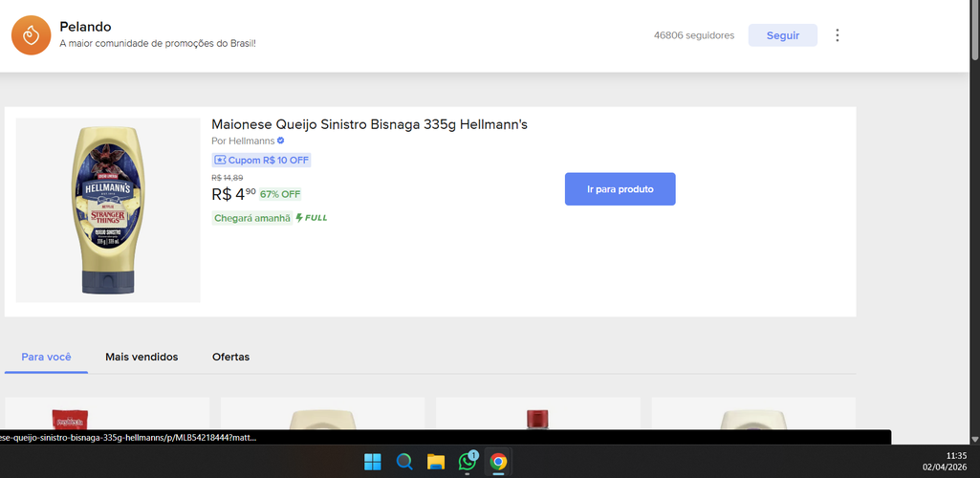Click the Chrome taskbar icon

point(498,462)
